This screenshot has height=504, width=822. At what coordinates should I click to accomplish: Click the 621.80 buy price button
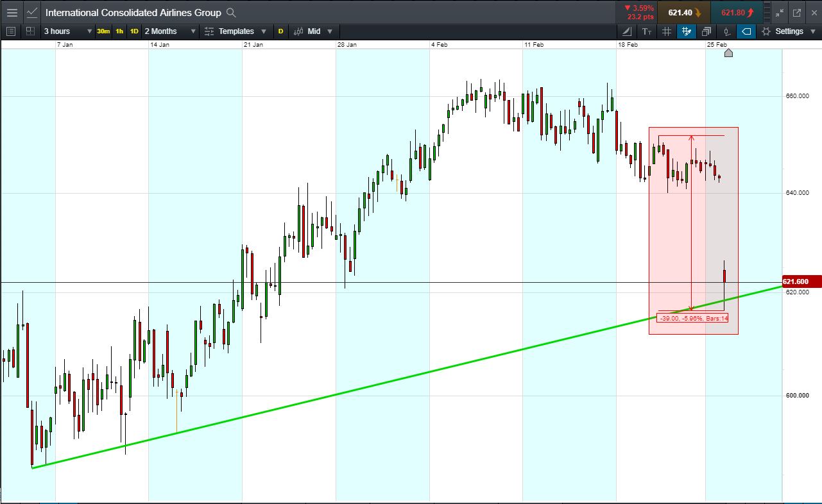tap(737, 12)
